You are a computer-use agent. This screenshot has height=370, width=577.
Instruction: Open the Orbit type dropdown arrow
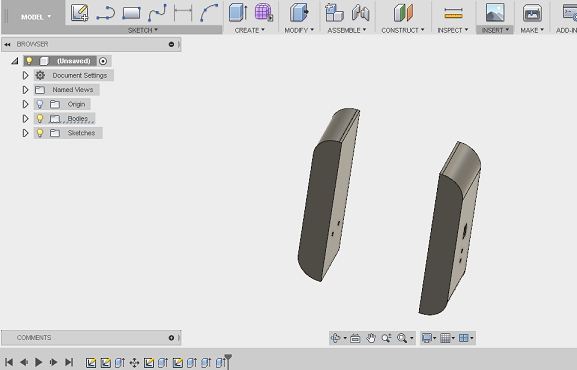tap(345, 338)
